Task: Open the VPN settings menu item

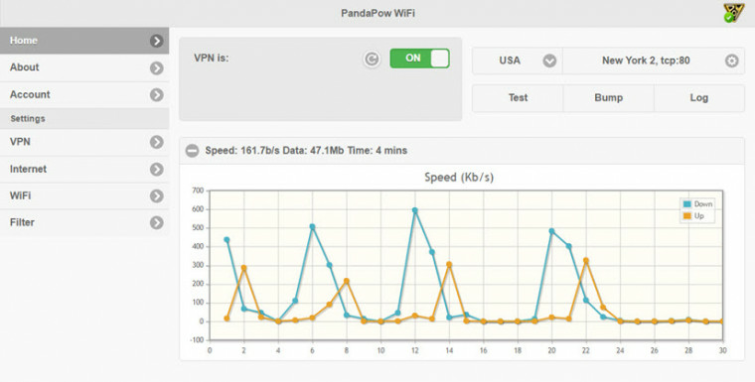Action: pyautogui.click(x=84, y=142)
